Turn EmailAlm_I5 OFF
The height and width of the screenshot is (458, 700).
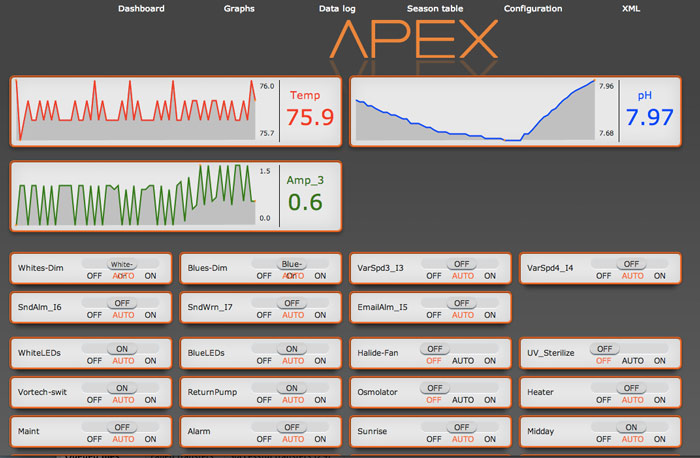(433, 315)
